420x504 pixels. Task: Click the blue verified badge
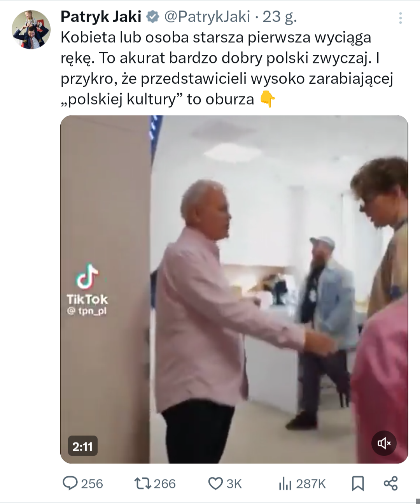[x=152, y=17]
